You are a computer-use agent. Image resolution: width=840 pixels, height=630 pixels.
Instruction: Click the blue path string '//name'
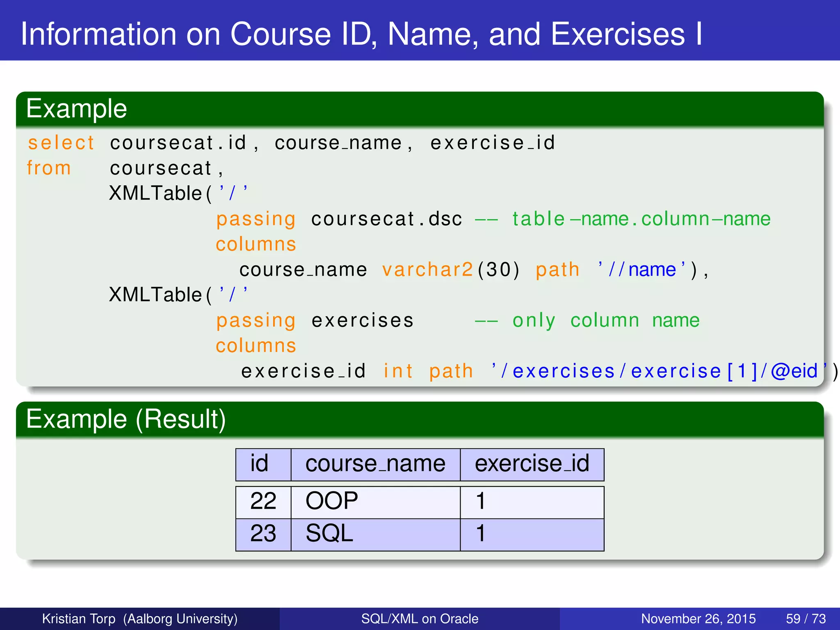click(642, 270)
